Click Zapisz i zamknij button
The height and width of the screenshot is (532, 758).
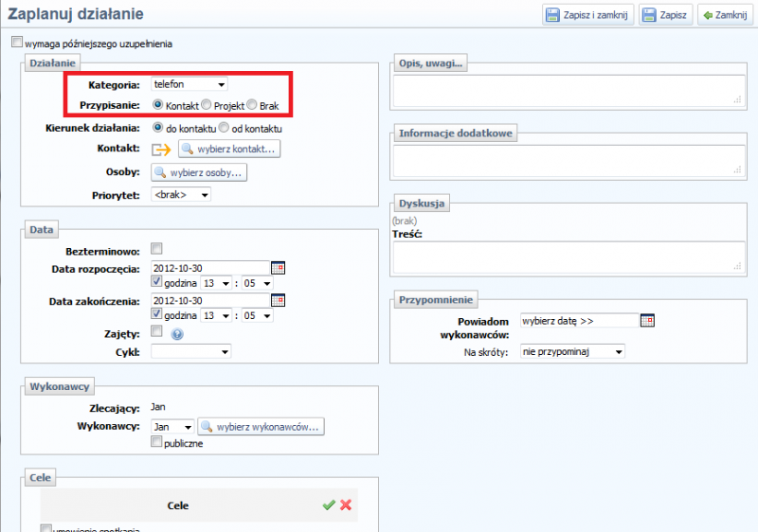(587, 15)
